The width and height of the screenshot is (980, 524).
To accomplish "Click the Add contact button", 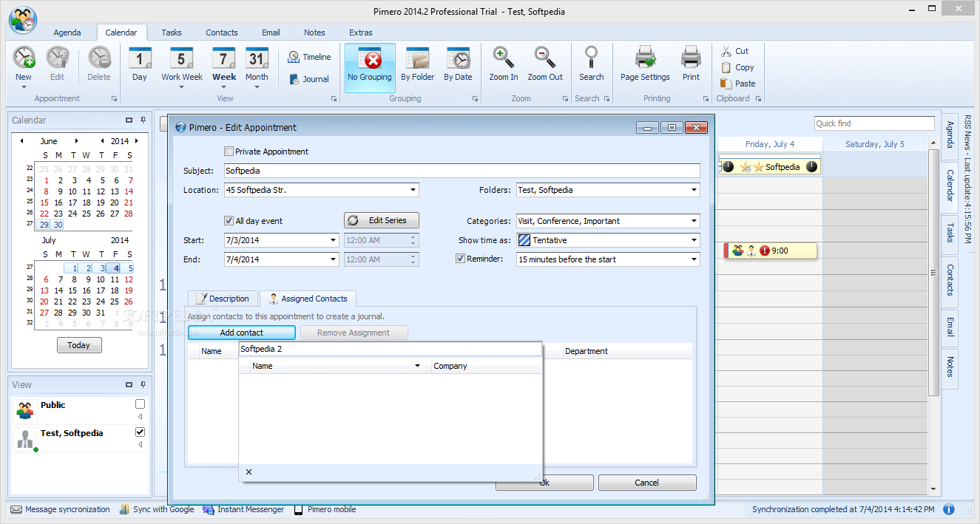I will coord(242,333).
